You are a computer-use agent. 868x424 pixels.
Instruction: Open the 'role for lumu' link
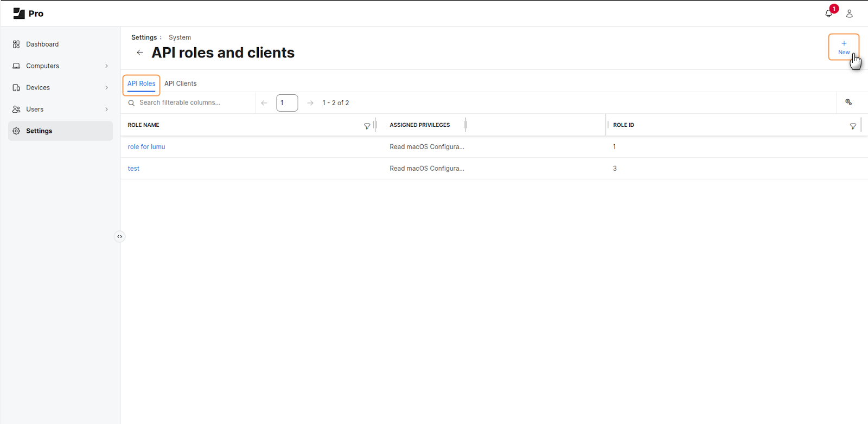tap(146, 147)
